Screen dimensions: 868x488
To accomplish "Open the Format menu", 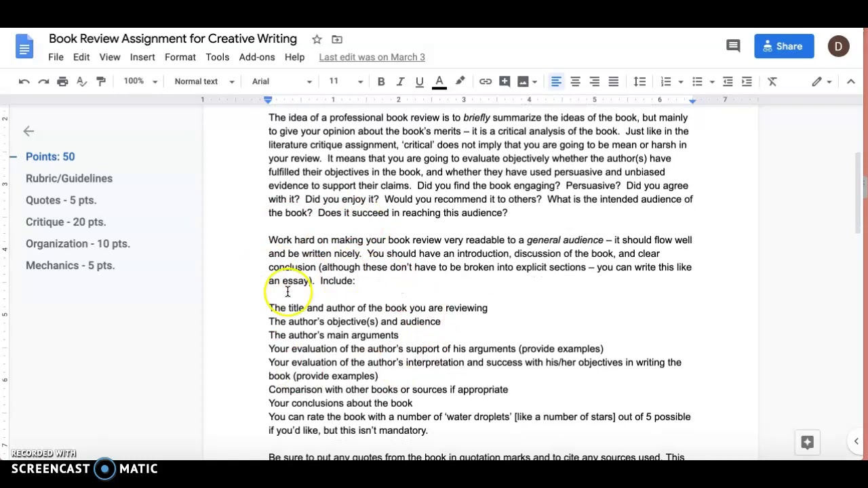I will (x=180, y=57).
